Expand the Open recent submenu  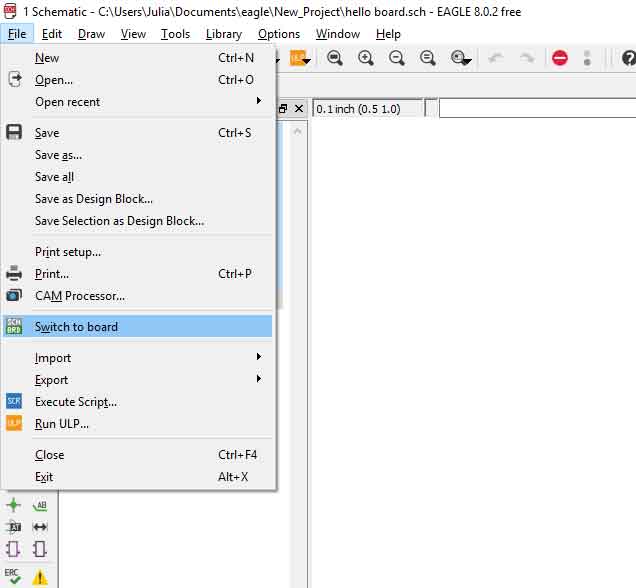click(138, 102)
